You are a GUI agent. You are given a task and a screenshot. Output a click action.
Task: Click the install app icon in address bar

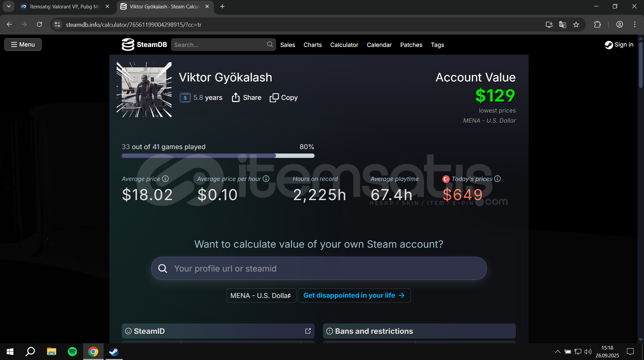pos(549,24)
